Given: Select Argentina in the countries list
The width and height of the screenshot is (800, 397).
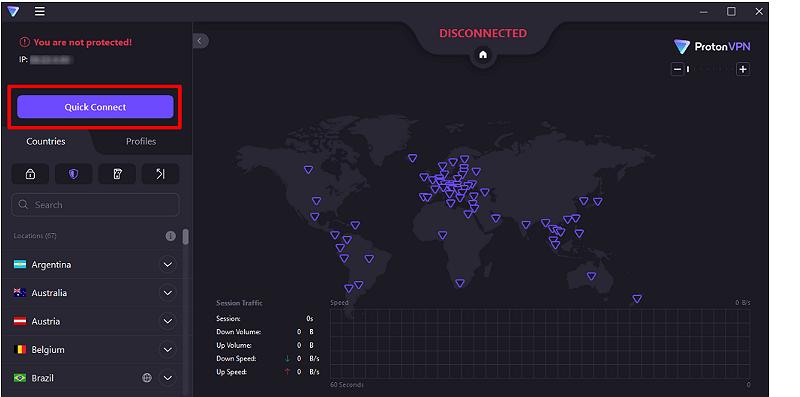Looking at the screenshot, I should 93,265.
